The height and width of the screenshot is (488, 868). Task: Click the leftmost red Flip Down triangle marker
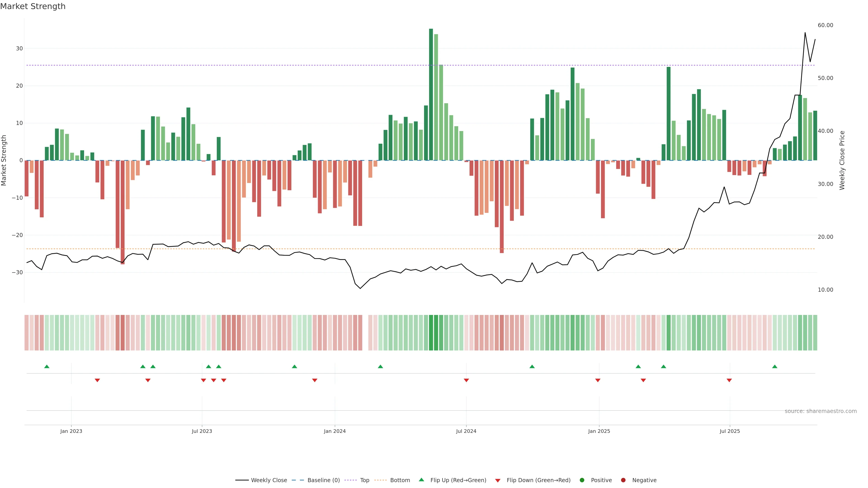coord(97,380)
